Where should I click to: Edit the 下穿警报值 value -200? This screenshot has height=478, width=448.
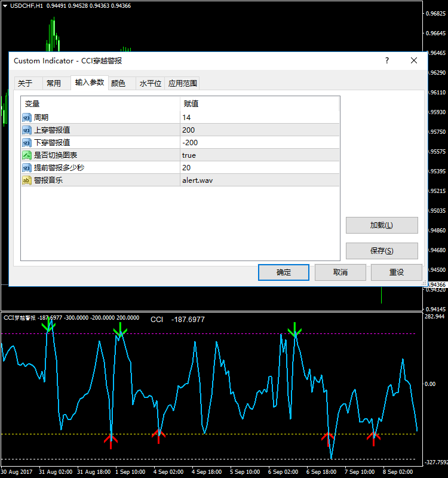[x=259, y=143]
